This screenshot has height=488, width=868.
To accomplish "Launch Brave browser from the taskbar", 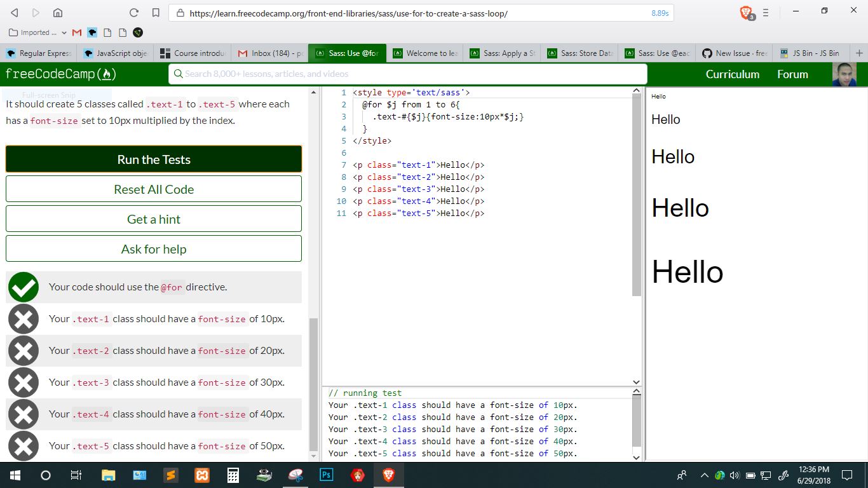I will (388, 475).
